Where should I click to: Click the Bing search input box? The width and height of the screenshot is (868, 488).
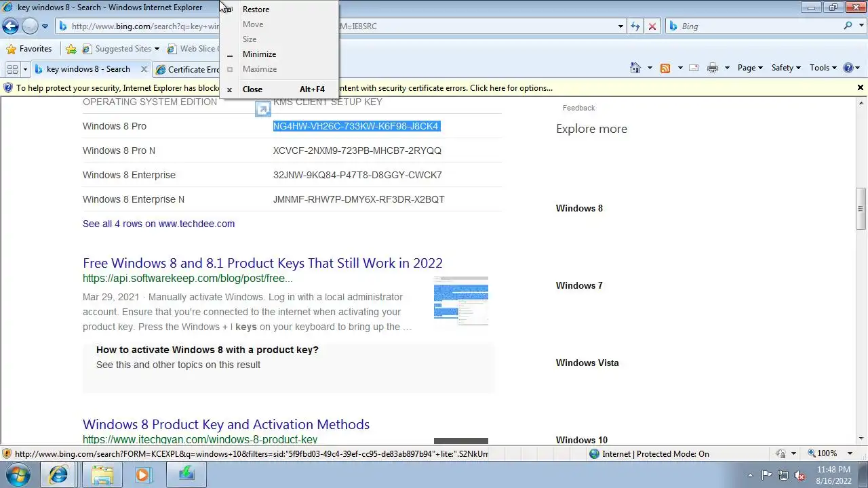(x=759, y=26)
